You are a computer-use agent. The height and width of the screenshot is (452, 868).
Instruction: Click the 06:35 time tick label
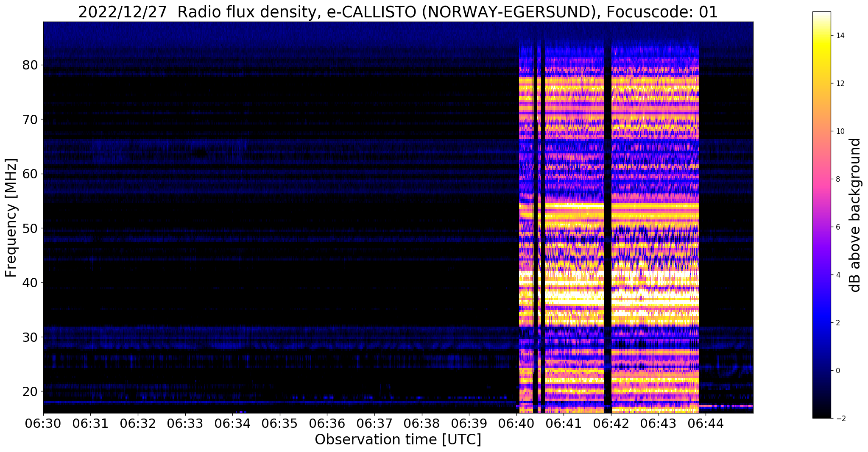(280, 423)
